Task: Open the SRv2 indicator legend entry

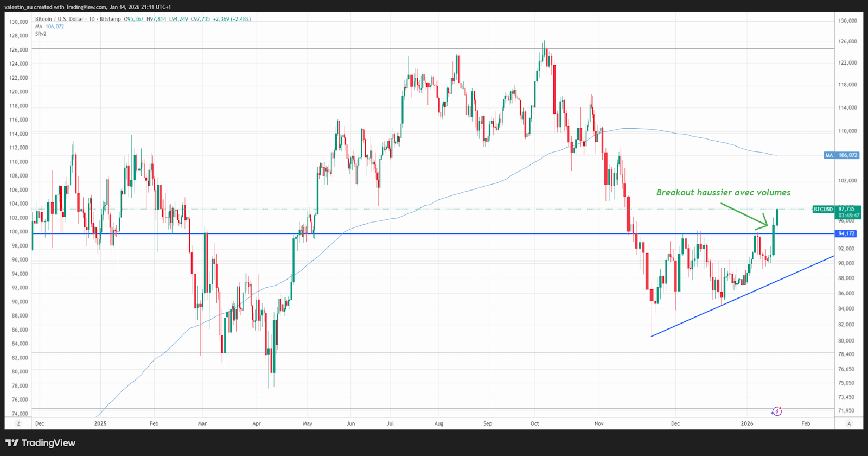Action: [x=41, y=34]
